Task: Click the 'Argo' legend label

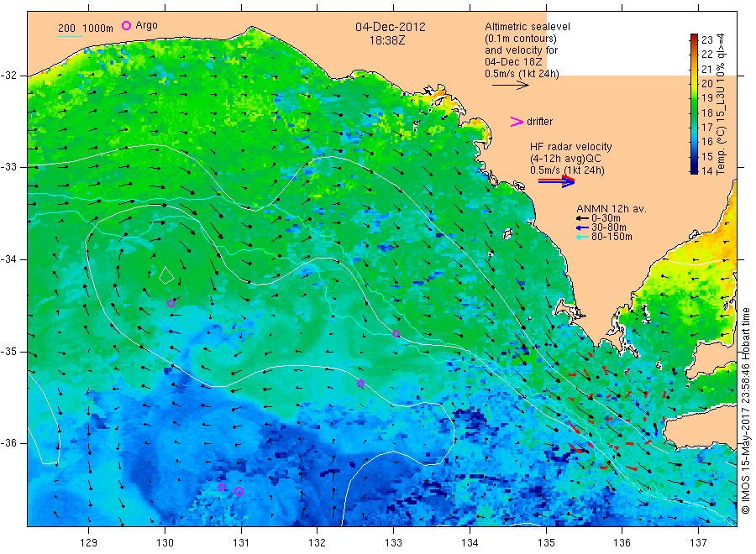Action: click(146, 25)
